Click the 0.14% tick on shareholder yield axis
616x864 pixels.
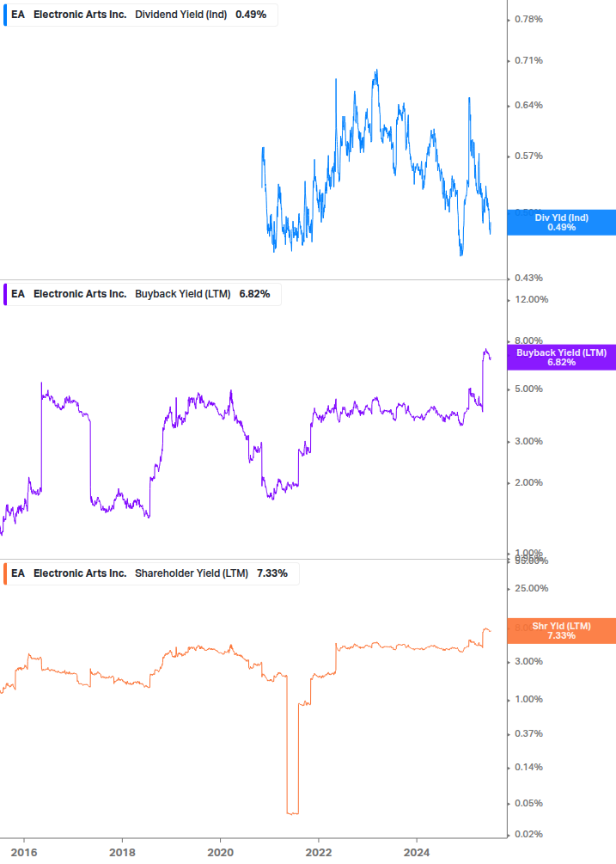pyautogui.click(x=528, y=767)
